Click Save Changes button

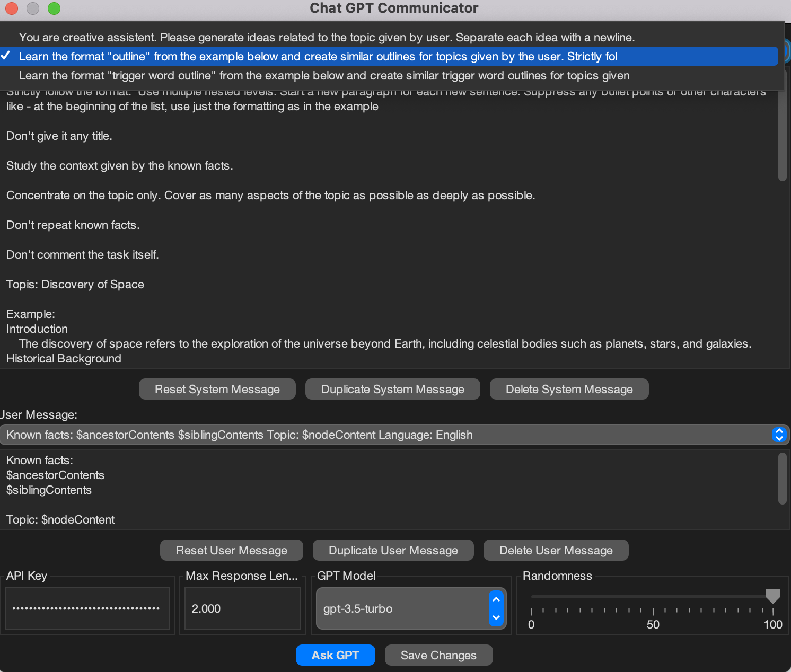point(439,655)
